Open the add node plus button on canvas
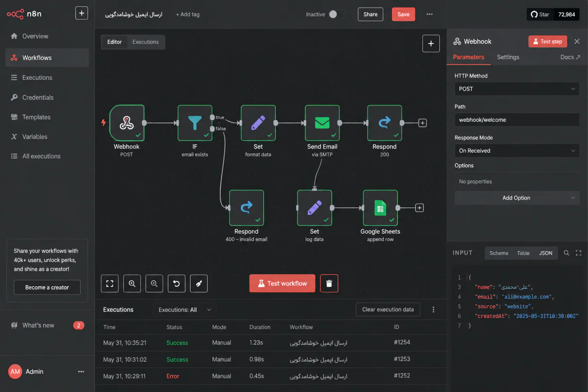 coord(431,44)
